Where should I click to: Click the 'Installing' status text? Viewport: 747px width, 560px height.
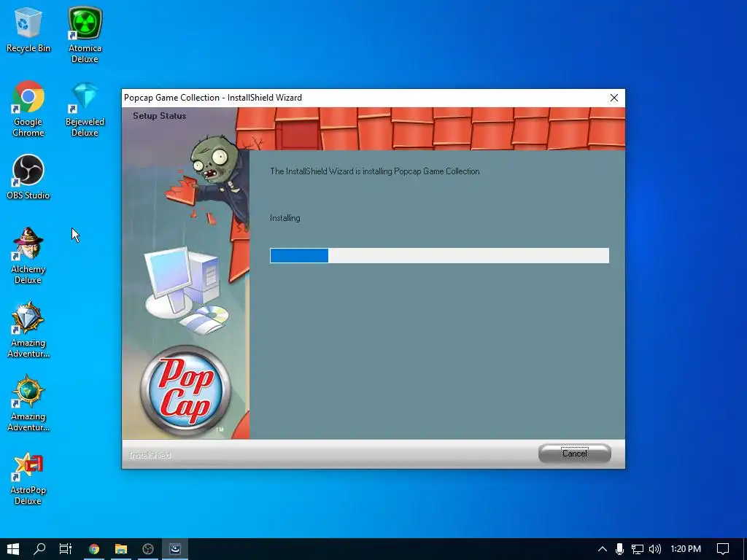285,218
